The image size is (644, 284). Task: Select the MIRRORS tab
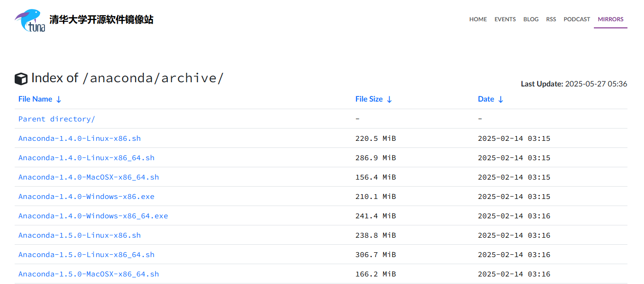[x=610, y=19]
